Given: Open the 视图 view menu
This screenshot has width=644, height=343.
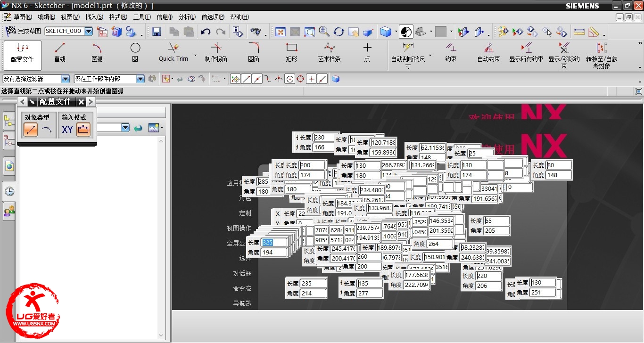Looking at the screenshot, I should click(x=70, y=17).
